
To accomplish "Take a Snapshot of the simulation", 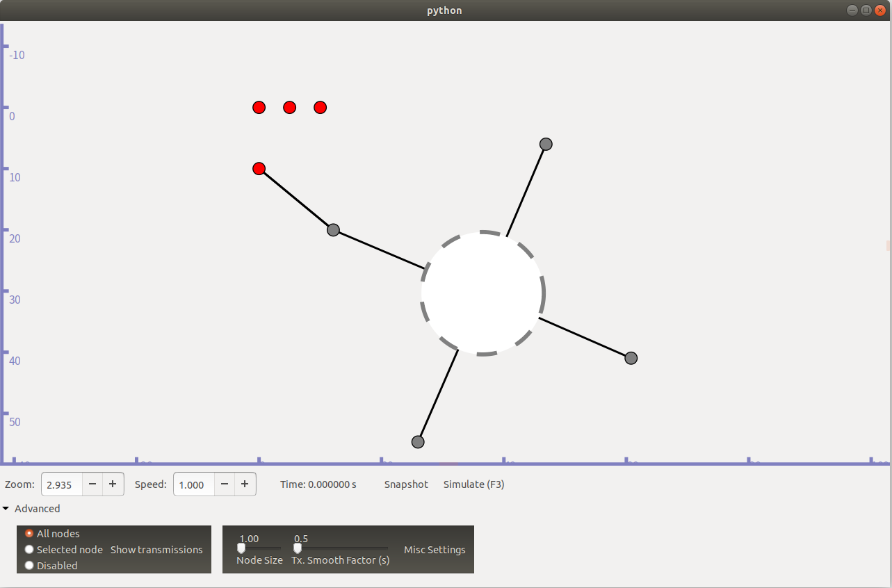I will (x=406, y=484).
